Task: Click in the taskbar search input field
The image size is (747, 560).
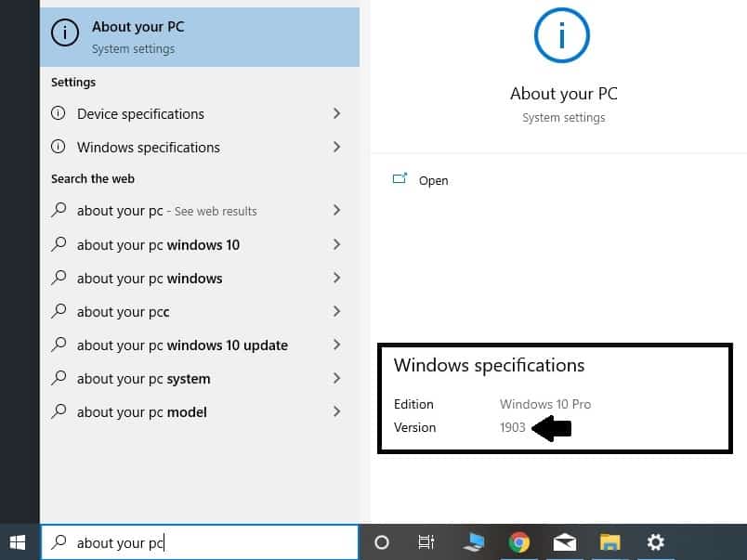Action: 200,542
